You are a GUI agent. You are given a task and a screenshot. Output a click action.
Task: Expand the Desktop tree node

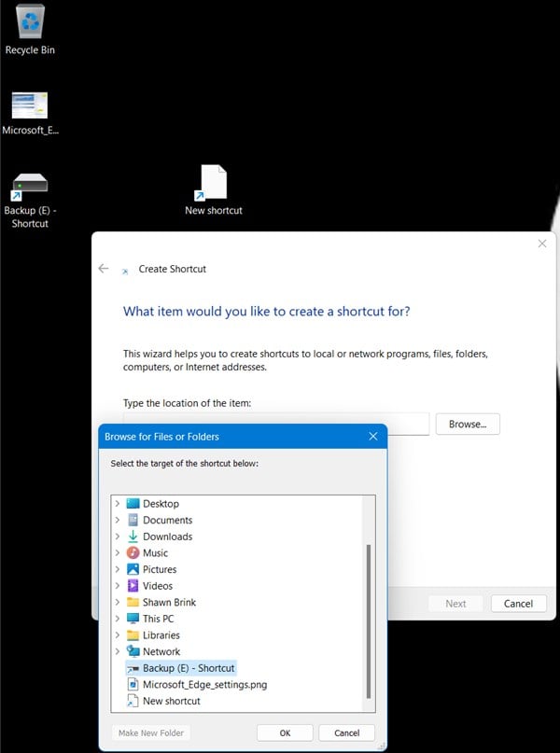[118, 504]
